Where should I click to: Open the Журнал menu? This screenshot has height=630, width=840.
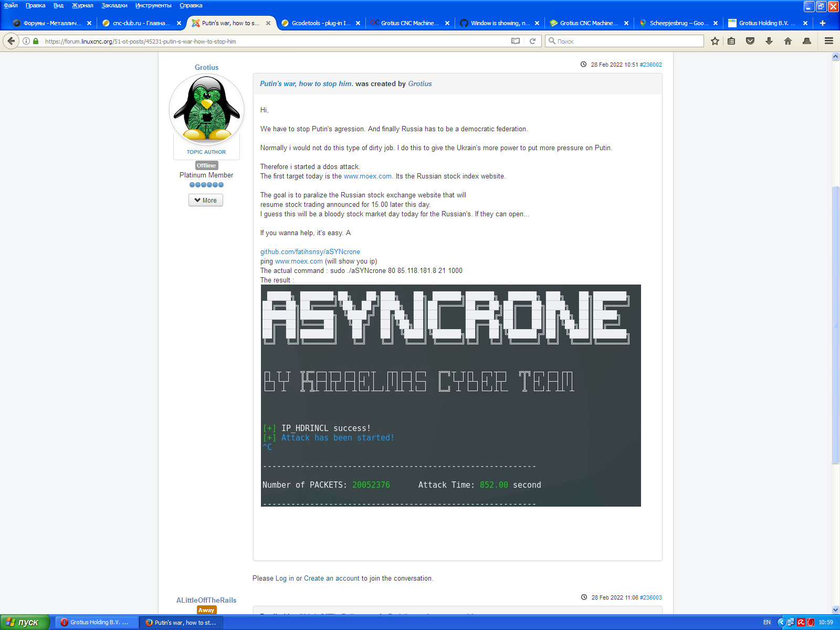(x=82, y=5)
